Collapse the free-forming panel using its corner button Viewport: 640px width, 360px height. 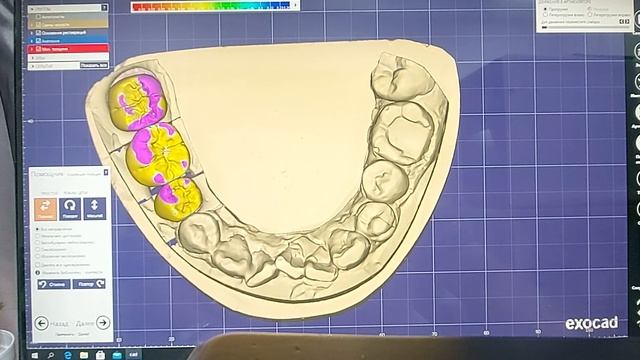pyautogui.click(x=106, y=172)
